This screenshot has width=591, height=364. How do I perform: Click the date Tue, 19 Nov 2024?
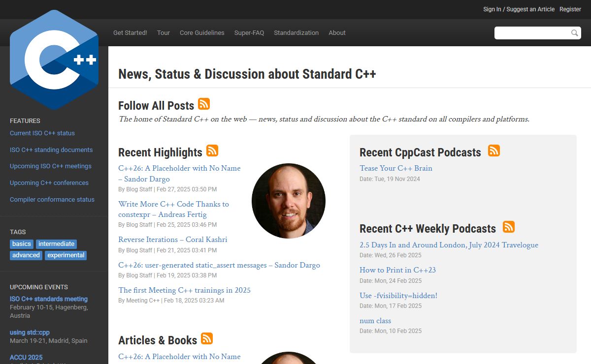click(397, 179)
